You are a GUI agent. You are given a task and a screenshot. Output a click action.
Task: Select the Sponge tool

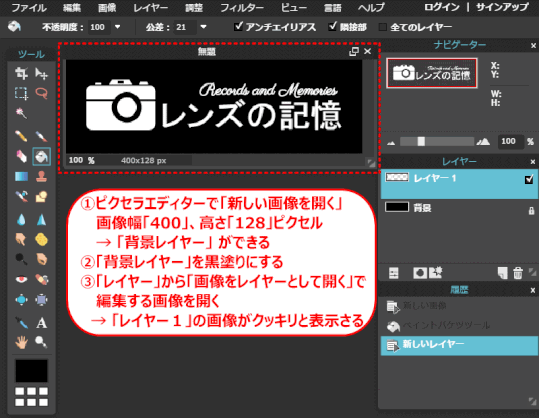click(x=42, y=239)
